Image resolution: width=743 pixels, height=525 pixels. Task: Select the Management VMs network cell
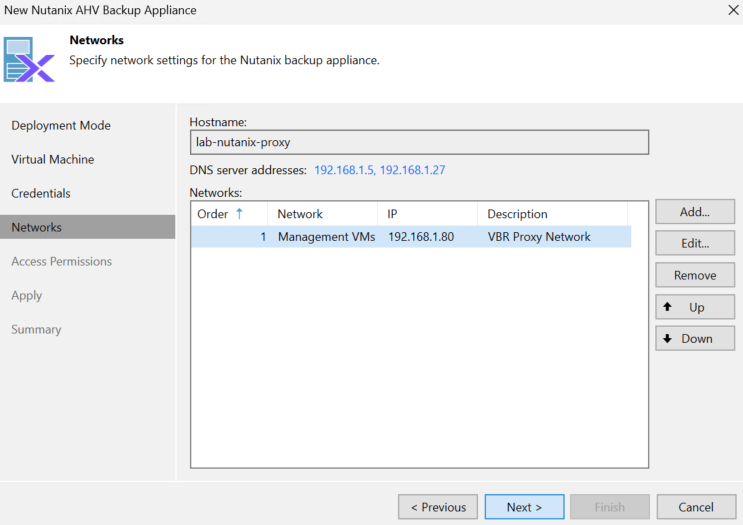pyautogui.click(x=326, y=236)
